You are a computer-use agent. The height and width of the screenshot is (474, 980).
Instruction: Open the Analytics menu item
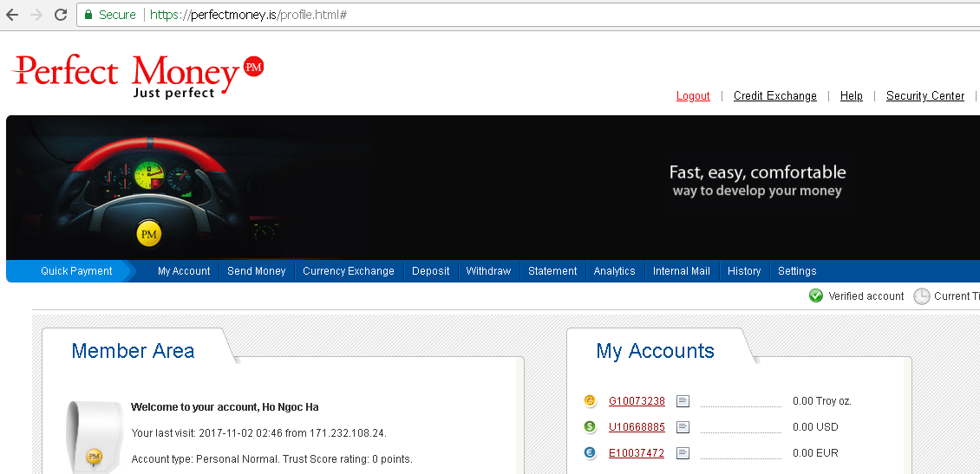[x=614, y=271]
